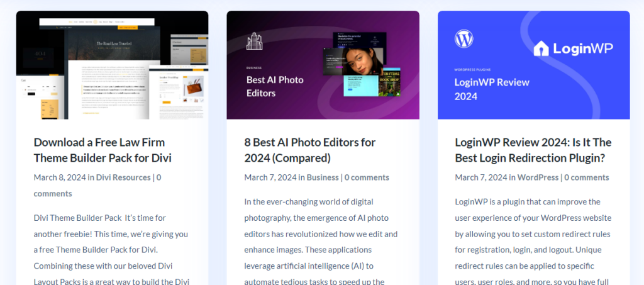
Task: Click the LoginWP house logo icon
Action: [541, 48]
